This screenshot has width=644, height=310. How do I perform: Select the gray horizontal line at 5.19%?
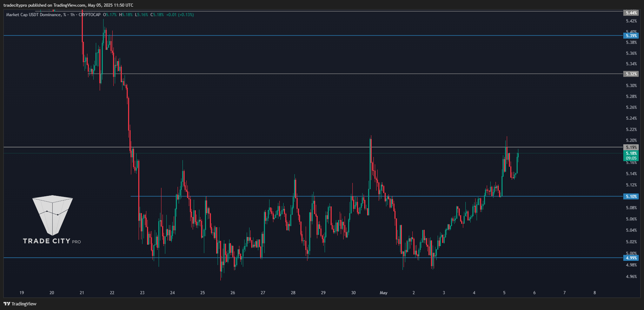coord(313,147)
